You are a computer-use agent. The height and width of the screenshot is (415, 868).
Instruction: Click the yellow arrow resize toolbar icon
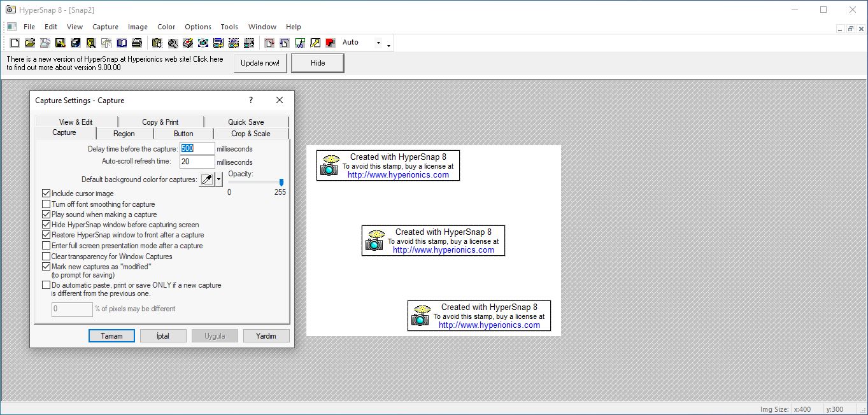(x=315, y=43)
